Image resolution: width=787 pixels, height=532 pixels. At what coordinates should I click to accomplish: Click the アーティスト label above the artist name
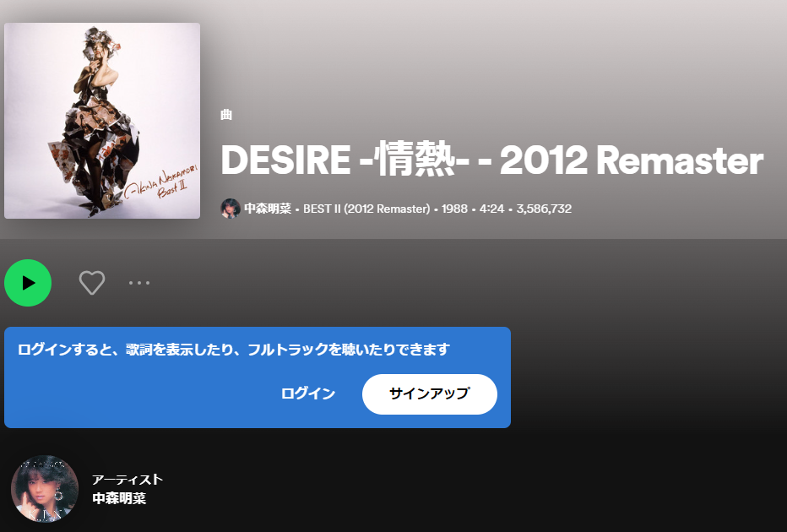(x=128, y=480)
